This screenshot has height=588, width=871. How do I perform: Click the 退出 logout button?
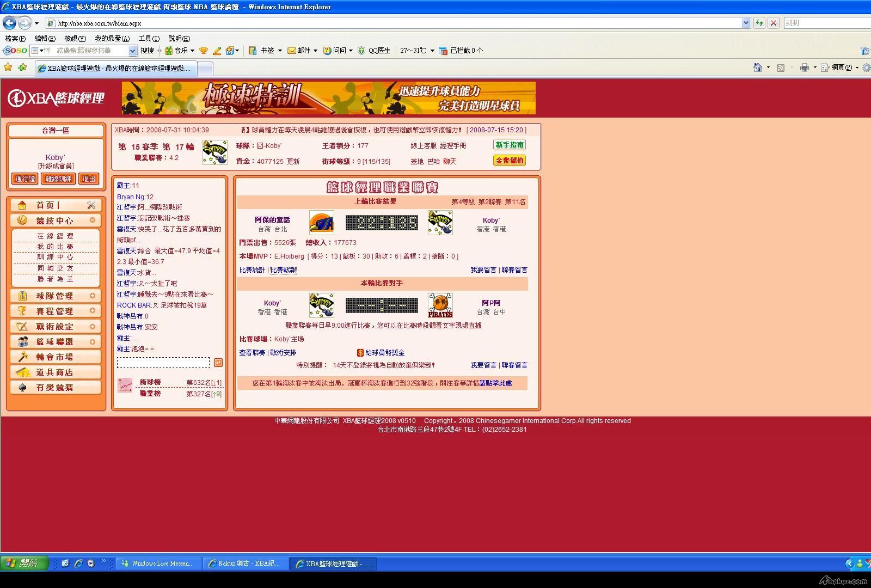point(88,179)
